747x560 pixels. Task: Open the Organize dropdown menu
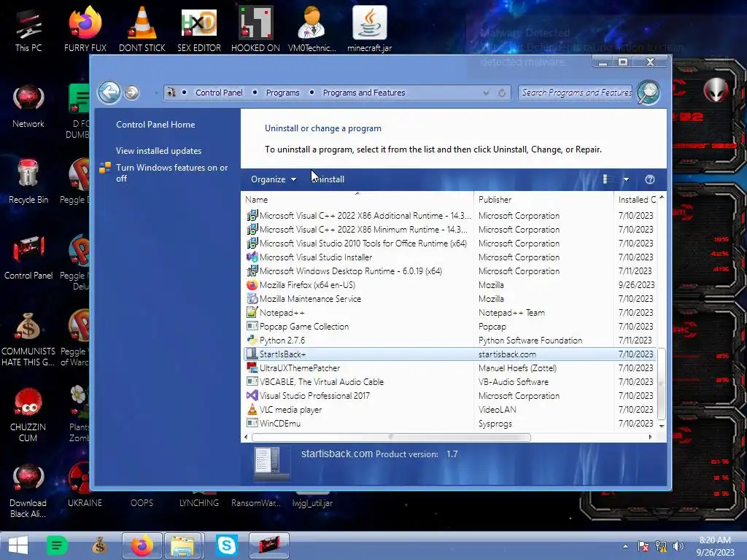274,179
